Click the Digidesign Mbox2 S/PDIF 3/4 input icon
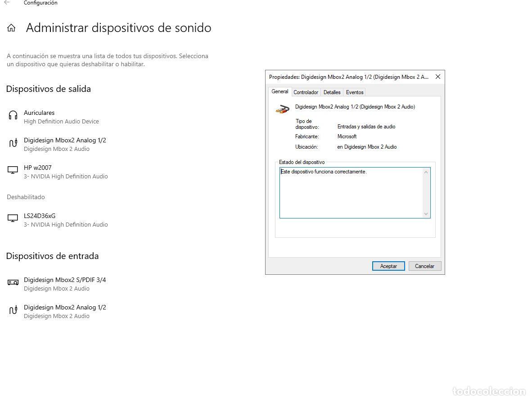532x400 pixels. pyautogui.click(x=13, y=282)
